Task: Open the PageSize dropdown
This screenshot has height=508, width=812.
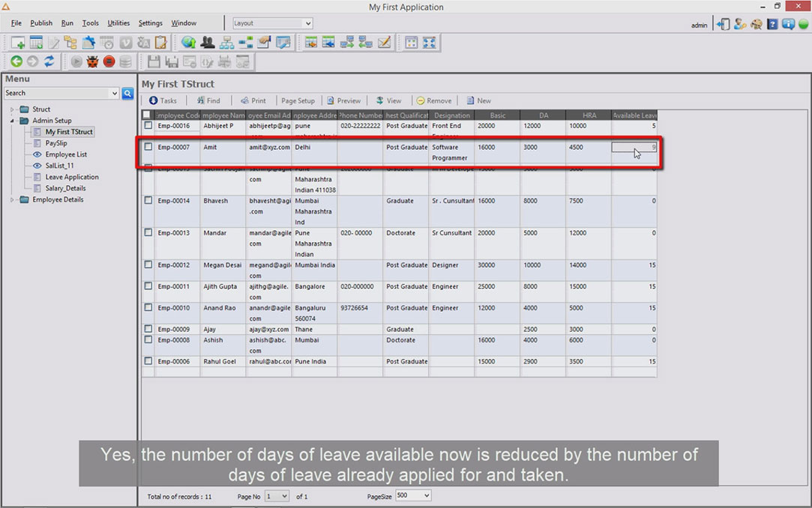Action: tap(412, 495)
